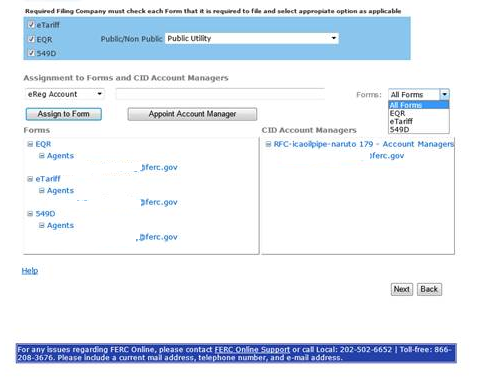Select the Agents label under EQR

[60, 156]
